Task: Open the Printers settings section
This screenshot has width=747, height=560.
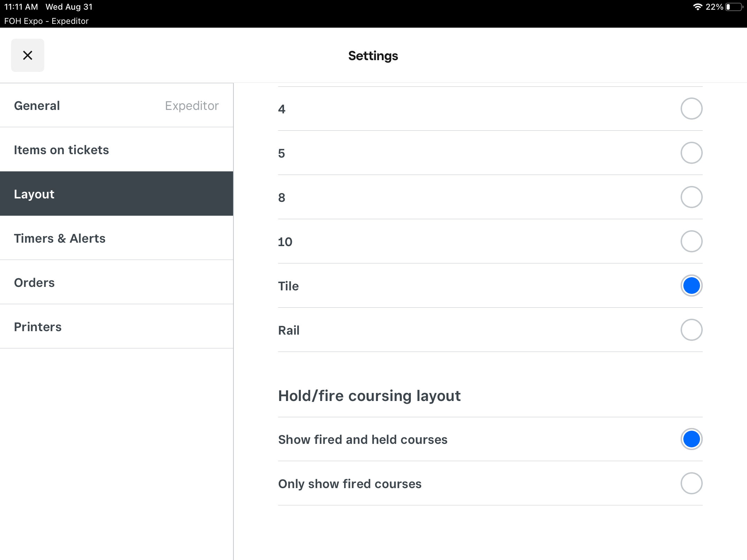Action: click(38, 327)
